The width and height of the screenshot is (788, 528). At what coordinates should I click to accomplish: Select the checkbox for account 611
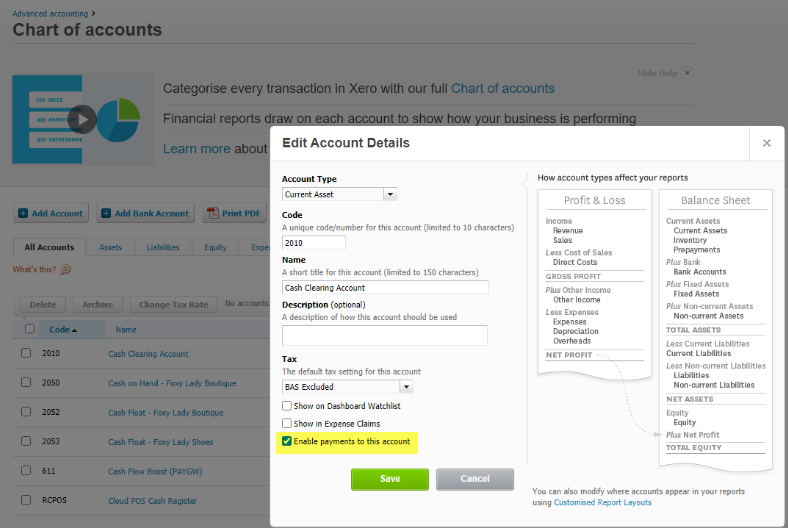(x=26, y=471)
